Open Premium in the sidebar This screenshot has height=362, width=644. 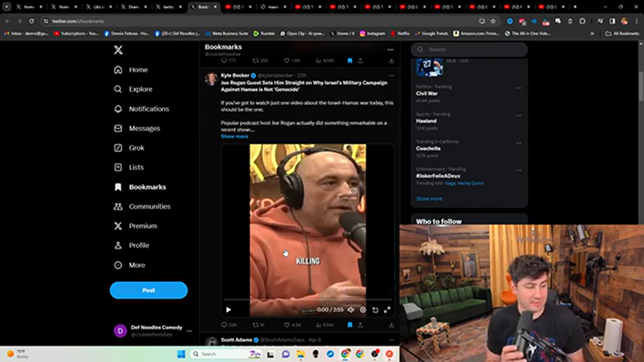click(136, 226)
